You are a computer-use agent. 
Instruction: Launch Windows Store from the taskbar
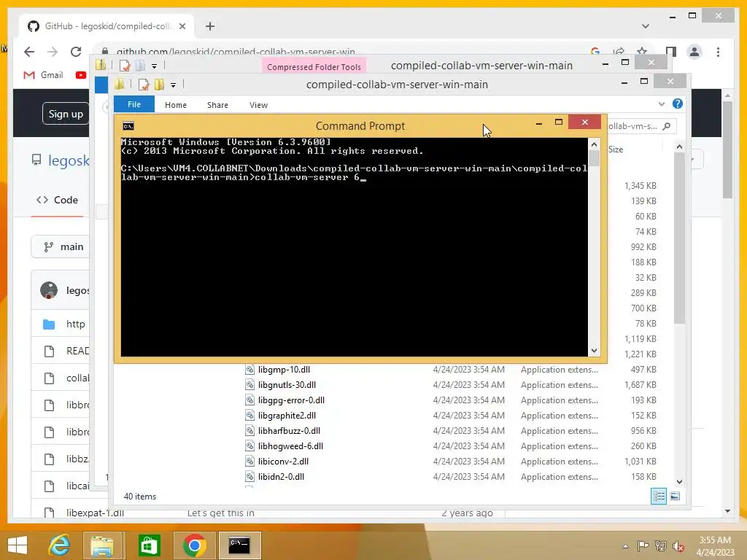(x=149, y=545)
